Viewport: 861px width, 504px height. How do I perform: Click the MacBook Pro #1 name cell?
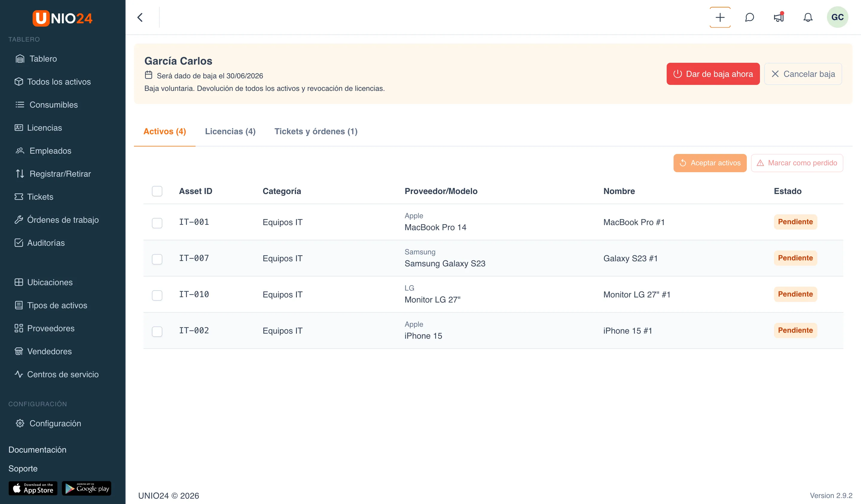pyautogui.click(x=634, y=222)
